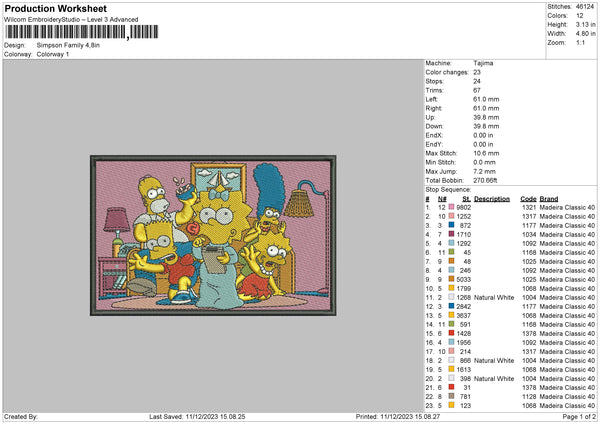Choose the white swatch beside 1268 stitches
600x424 pixels.
pos(452,297)
